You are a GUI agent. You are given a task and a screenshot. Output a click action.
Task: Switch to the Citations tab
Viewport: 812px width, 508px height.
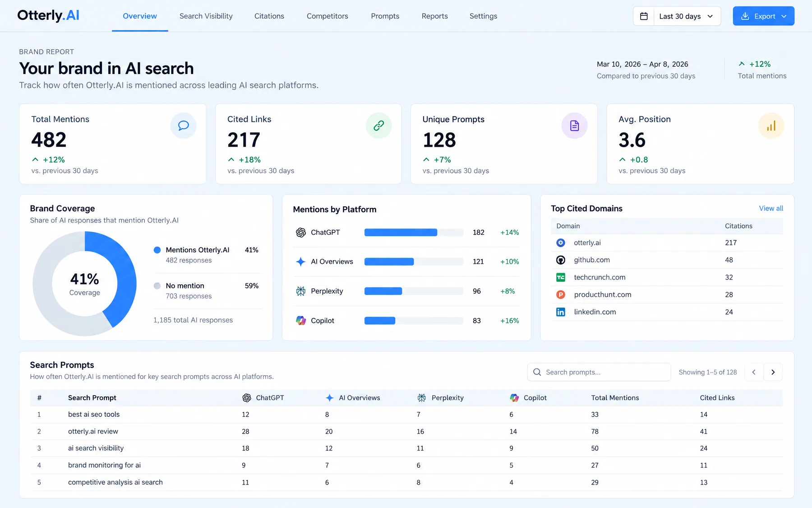[269, 16]
